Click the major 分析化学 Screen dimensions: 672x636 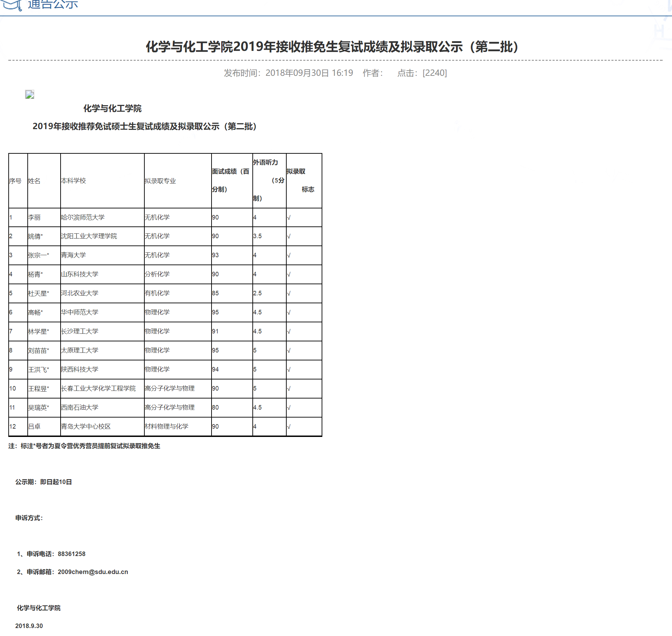coord(157,274)
